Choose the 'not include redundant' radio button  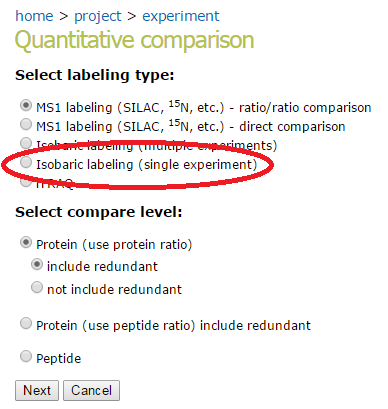tap(37, 287)
